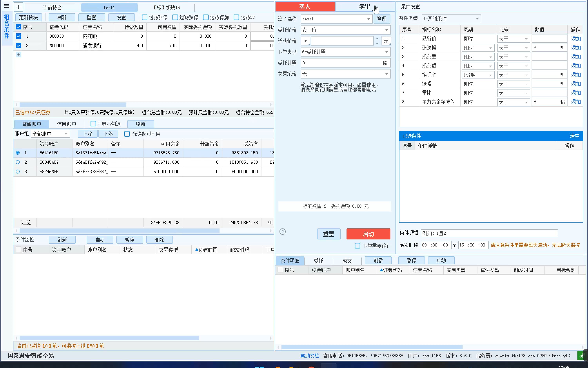Uncheck the row for 浦发银行 600000

click(x=18, y=46)
